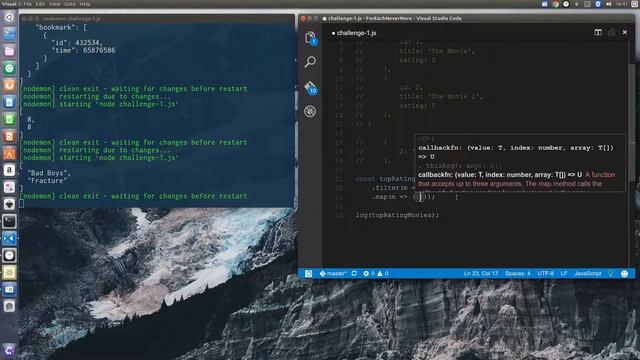Click Ln 23, Col 17 in status bar

(480, 273)
